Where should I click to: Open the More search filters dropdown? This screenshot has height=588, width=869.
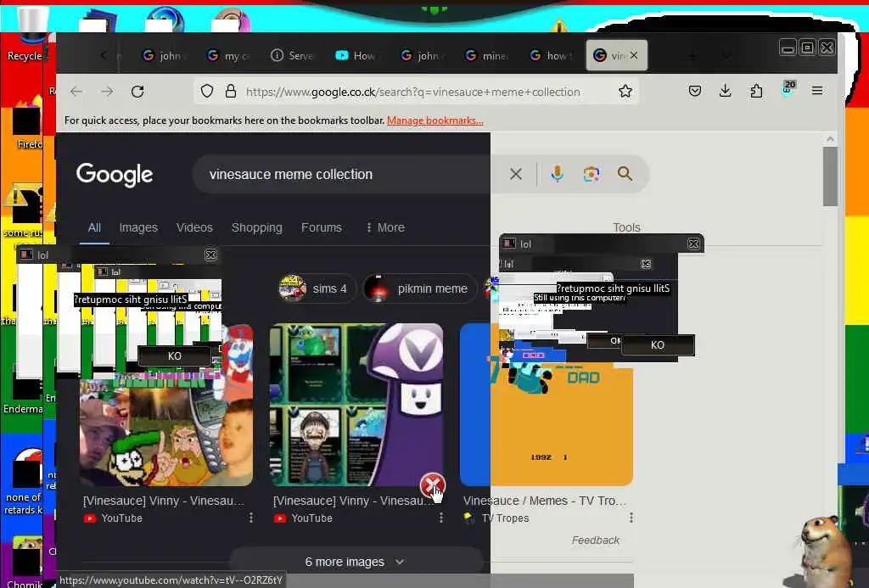click(385, 227)
